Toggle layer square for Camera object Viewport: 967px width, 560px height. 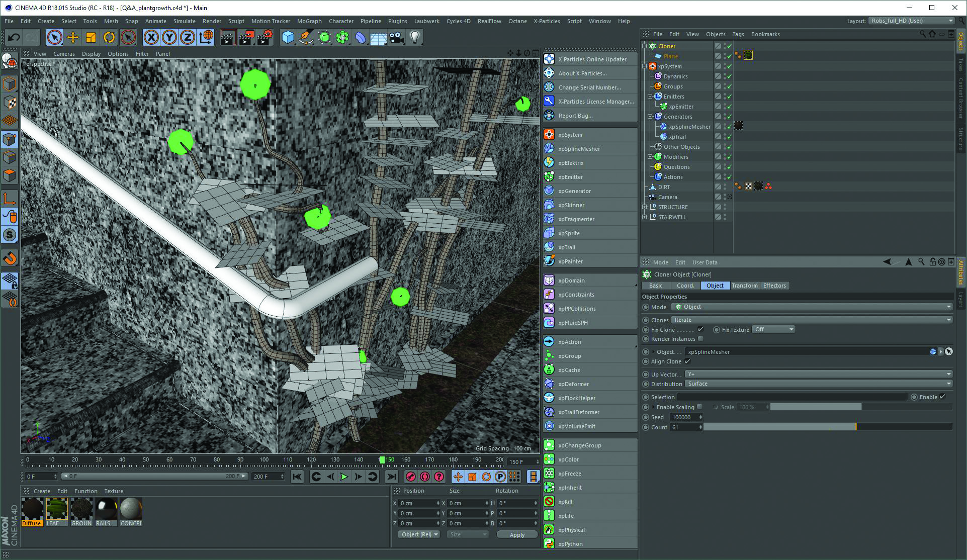click(718, 197)
